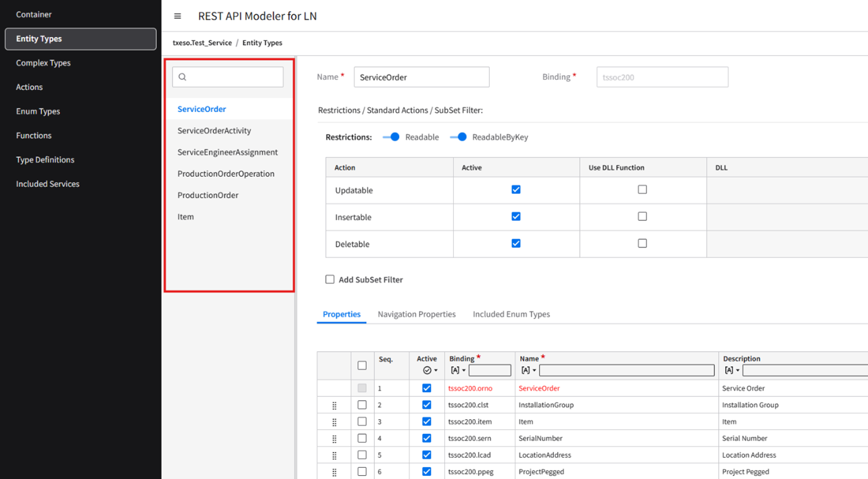This screenshot has width=868, height=479.
Task: Click the entity Name input field
Action: pos(421,77)
